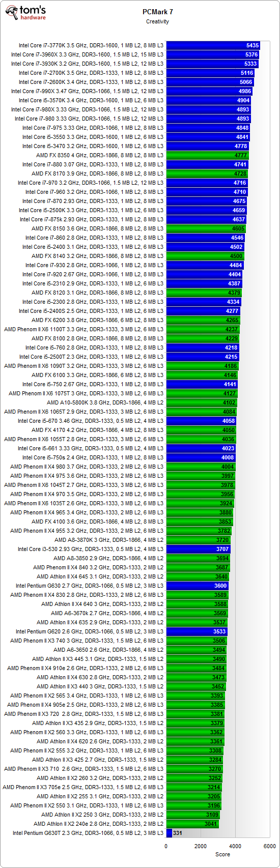The image size is (280, 868).
Task: Select the Intel Core i7-2700K 3.5 GHz row label
Action: coord(91,73)
